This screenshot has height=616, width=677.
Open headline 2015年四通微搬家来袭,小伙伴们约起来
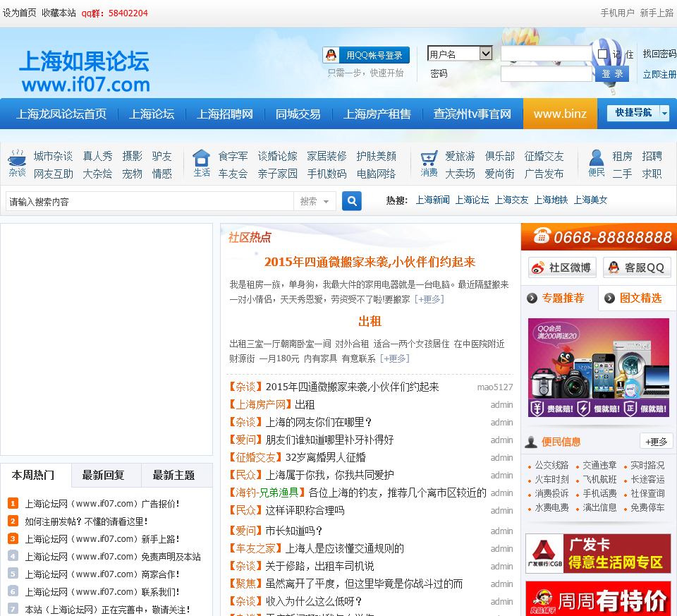pos(370,262)
